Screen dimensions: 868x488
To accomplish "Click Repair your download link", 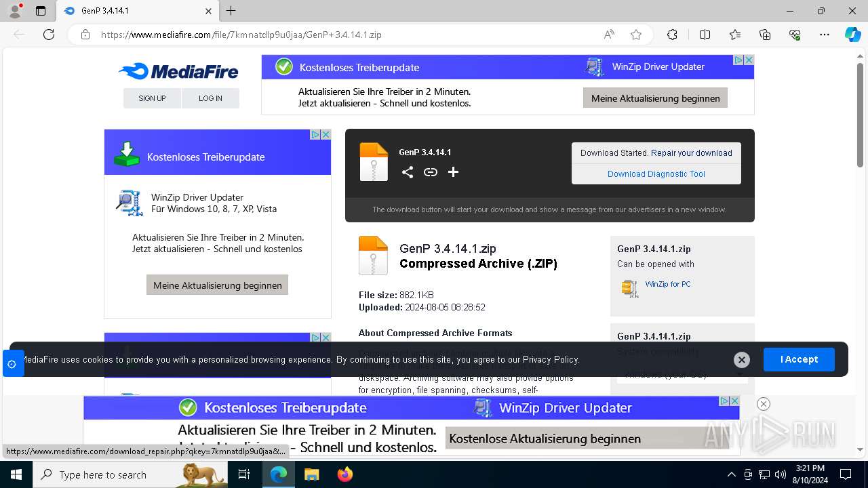I will click(692, 153).
